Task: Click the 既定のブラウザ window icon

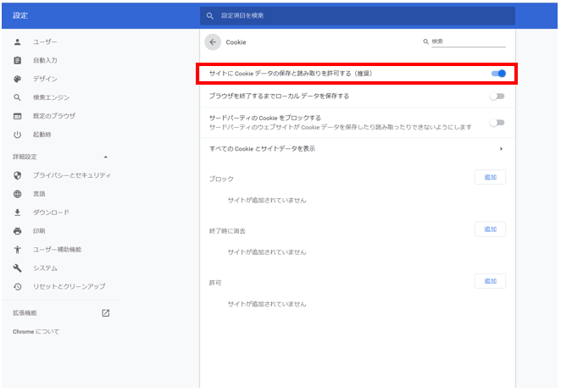Action: tap(17, 116)
